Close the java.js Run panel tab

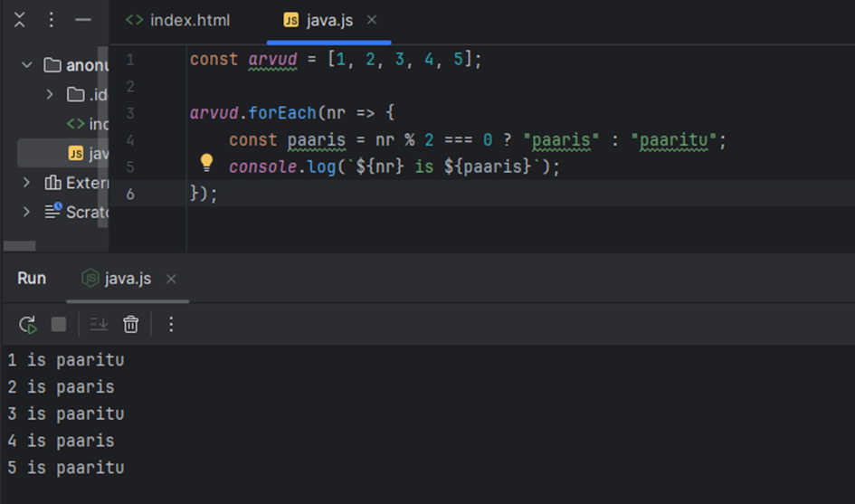pos(171,279)
